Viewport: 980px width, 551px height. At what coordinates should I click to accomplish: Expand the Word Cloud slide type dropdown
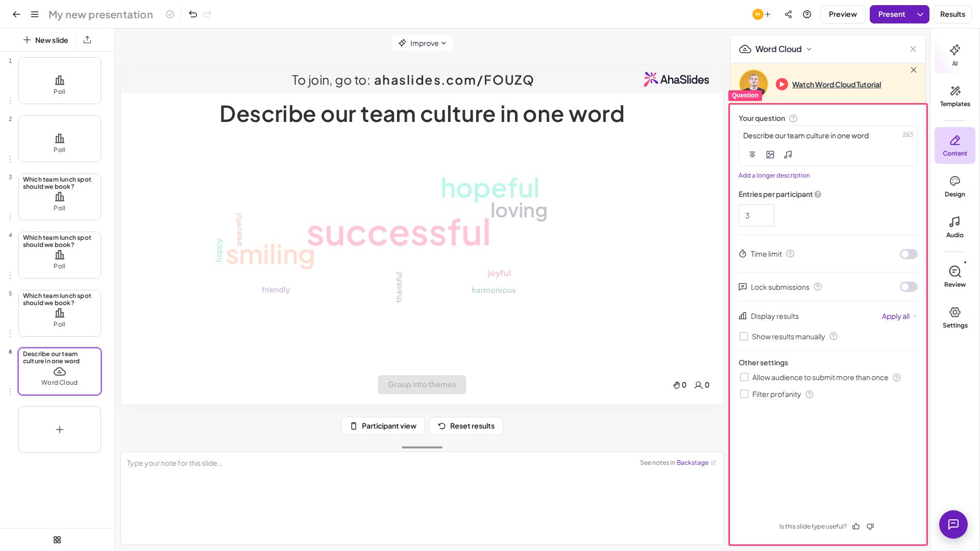coord(775,49)
